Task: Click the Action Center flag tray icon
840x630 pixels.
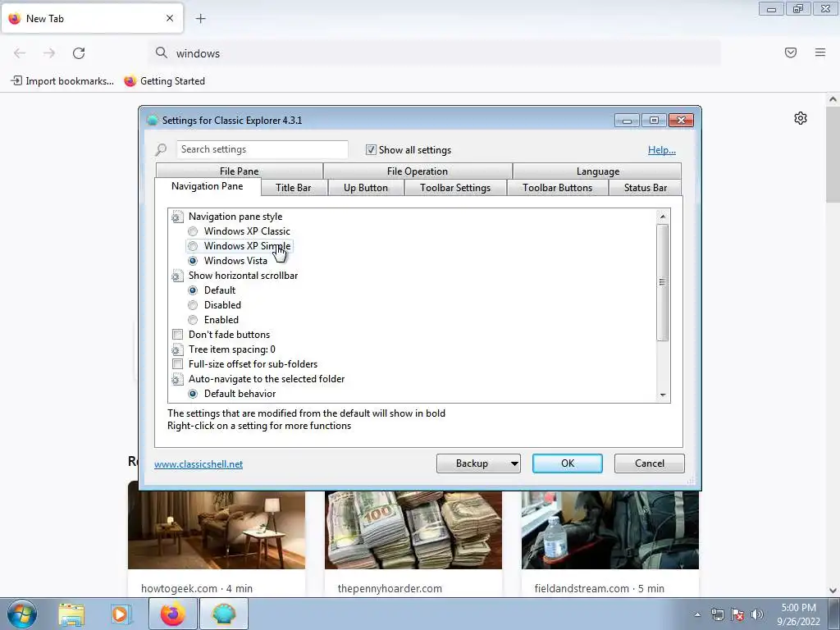Action: (x=737, y=614)
